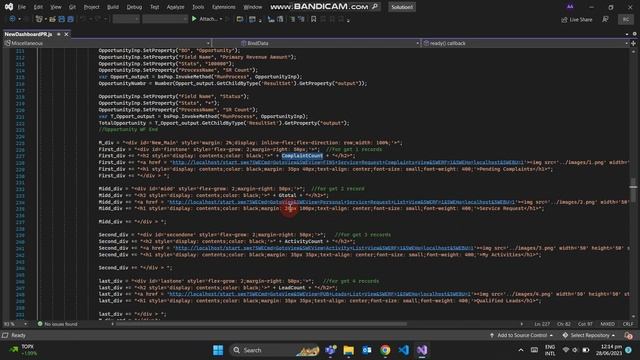Open the solution configurations combo box
640x360 pixels.
(126, 19)
